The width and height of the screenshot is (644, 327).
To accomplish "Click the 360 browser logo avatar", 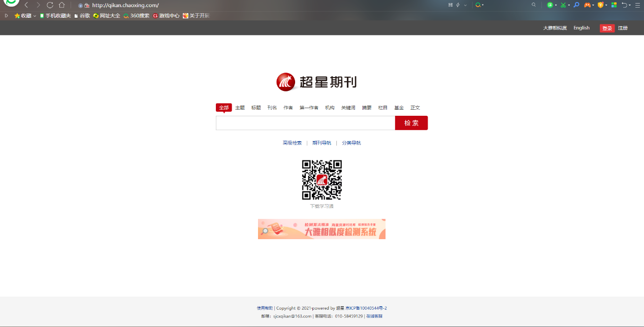I will click(11, 4).
